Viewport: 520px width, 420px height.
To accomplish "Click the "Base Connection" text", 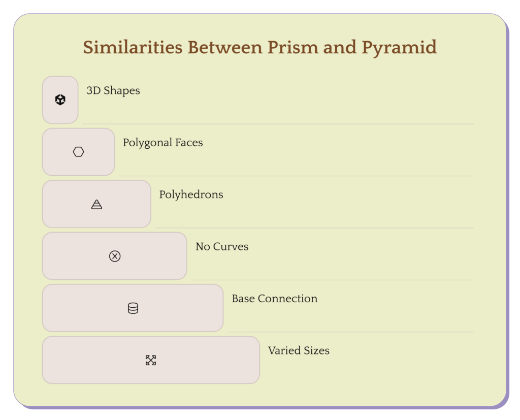I will 274,299.
